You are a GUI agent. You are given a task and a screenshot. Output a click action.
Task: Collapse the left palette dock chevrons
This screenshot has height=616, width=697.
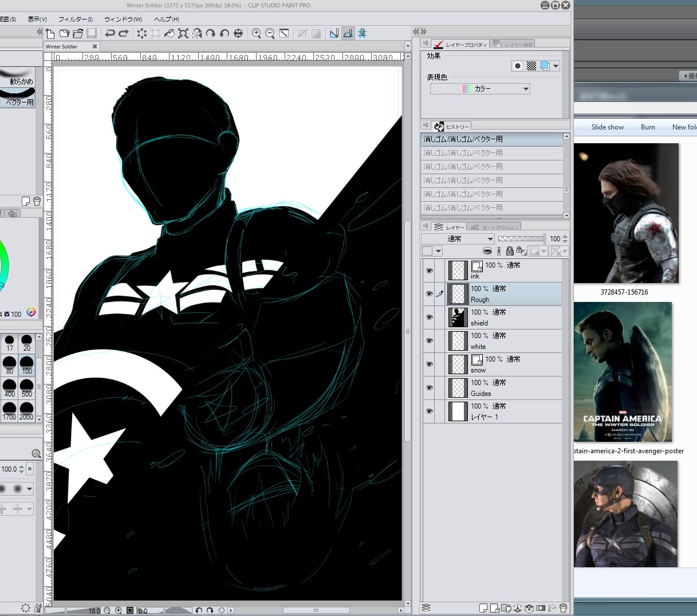point(40,32)
